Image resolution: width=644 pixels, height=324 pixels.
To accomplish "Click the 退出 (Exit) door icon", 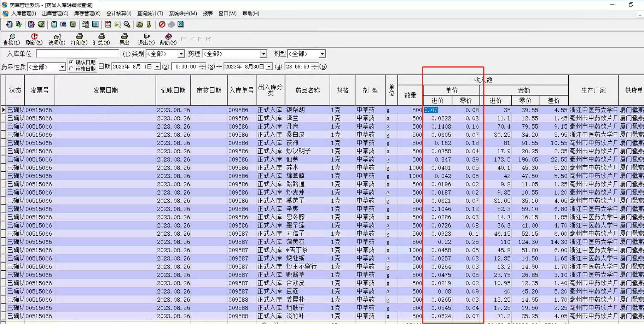I will pos(146,37).
